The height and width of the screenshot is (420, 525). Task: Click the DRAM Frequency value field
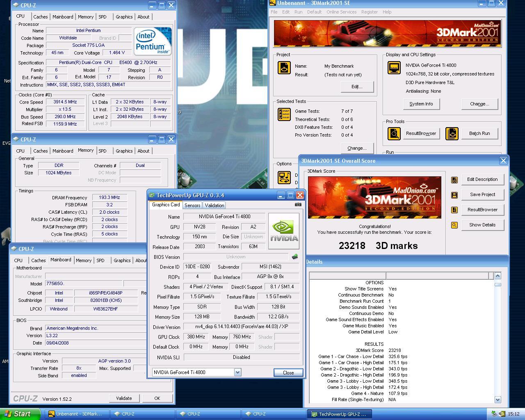(110, 197)
